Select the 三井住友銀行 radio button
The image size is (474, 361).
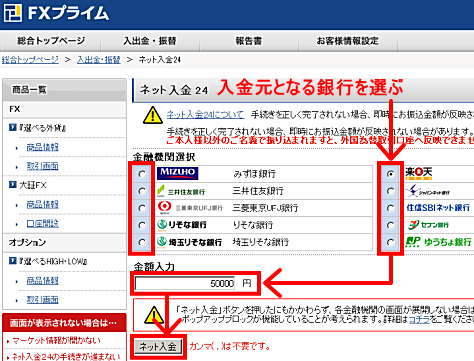pos(142,191)
